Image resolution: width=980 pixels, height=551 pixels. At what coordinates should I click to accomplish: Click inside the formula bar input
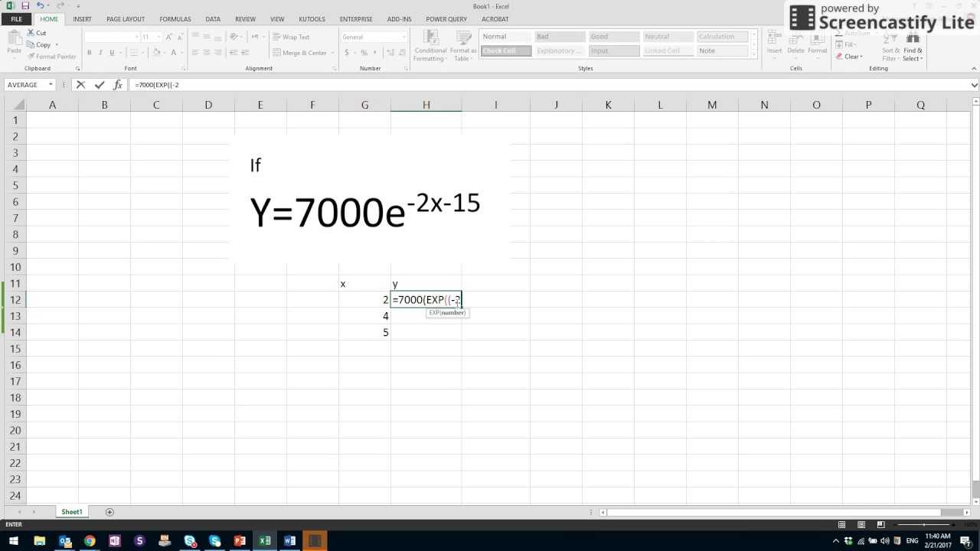tap(547, 85)
